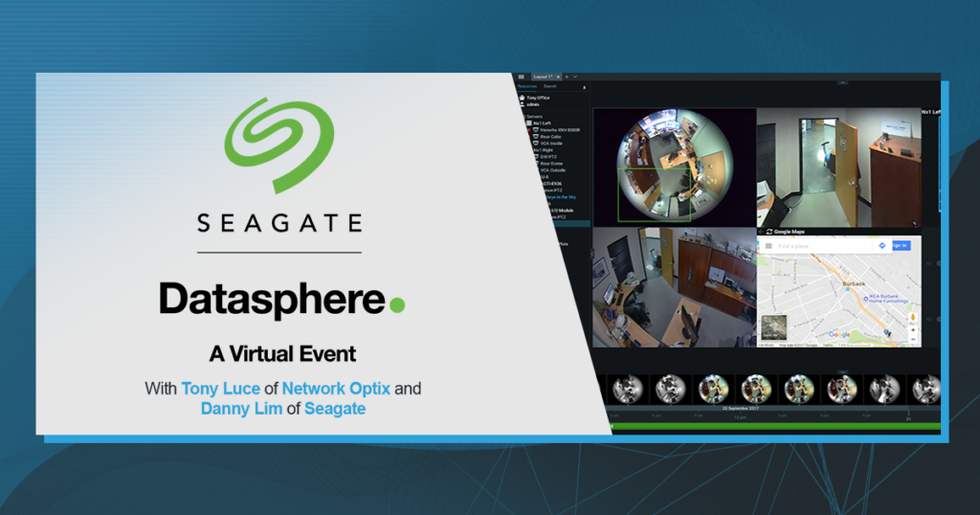Select the Hanwha XNV-8080R camera
This screenshot has width=980, height=515.
[560, 130]
